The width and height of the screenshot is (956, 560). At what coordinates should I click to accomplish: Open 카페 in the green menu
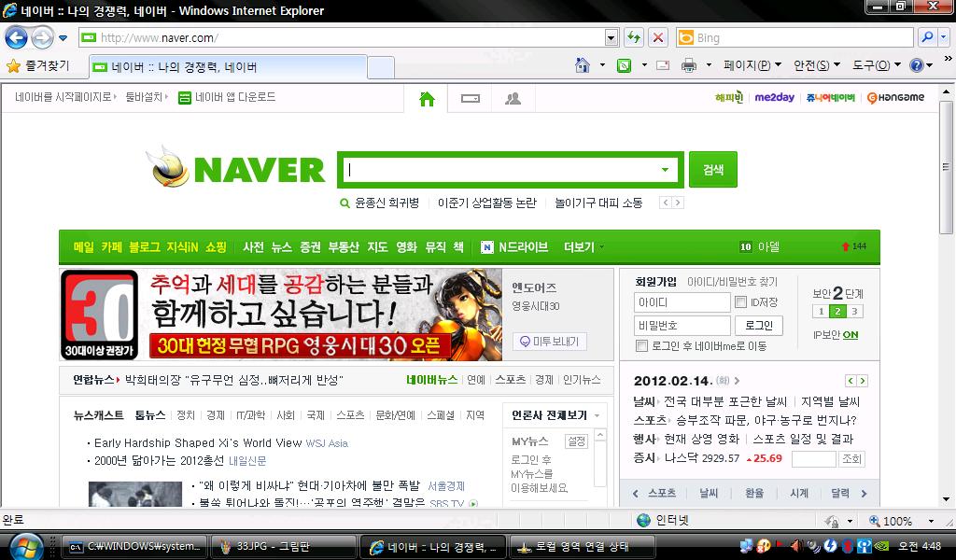(x=112, y=246)
